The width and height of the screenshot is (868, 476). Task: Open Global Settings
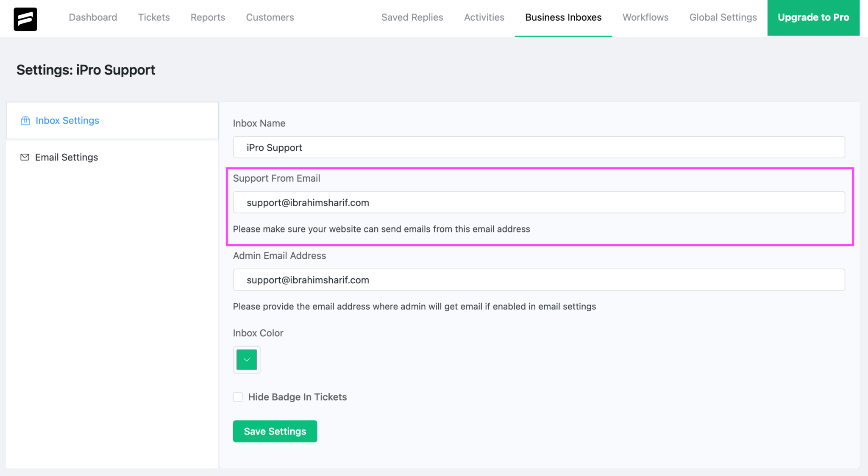coord(723,17)
